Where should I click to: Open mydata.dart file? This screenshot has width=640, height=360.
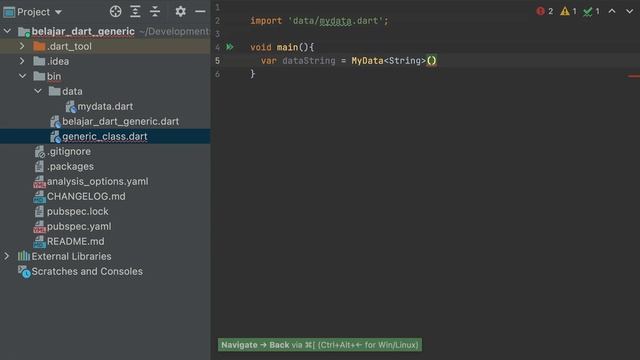pyautogui.click(x=105, y=107)
